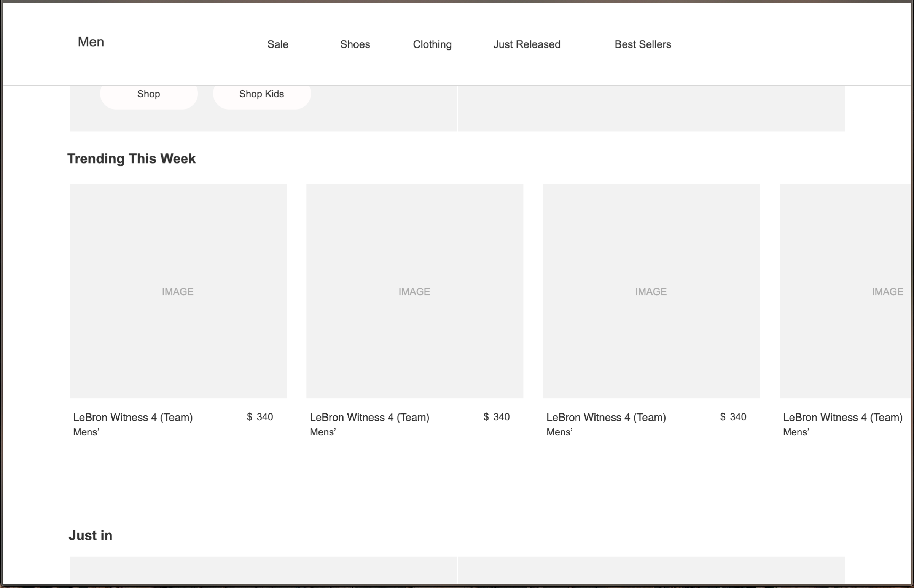
Task: Open the second Trending product image
Action: click(x=414, y=291)
